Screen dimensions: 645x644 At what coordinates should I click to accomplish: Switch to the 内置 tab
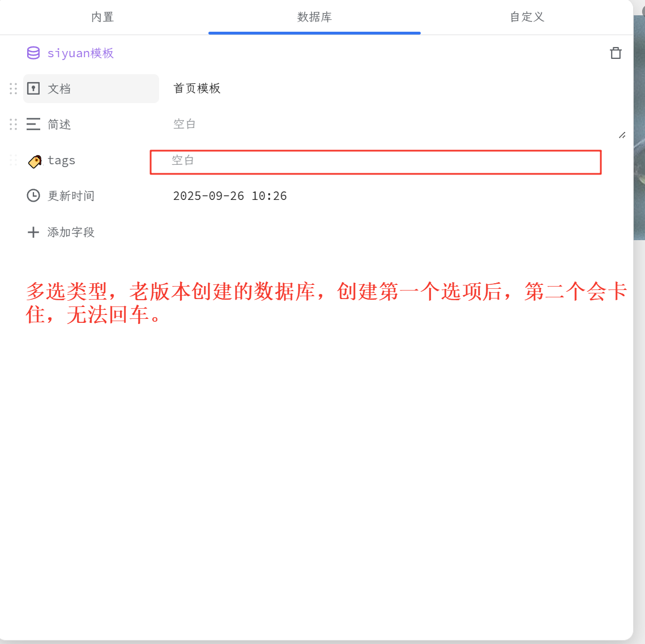(x=102, y=17)
